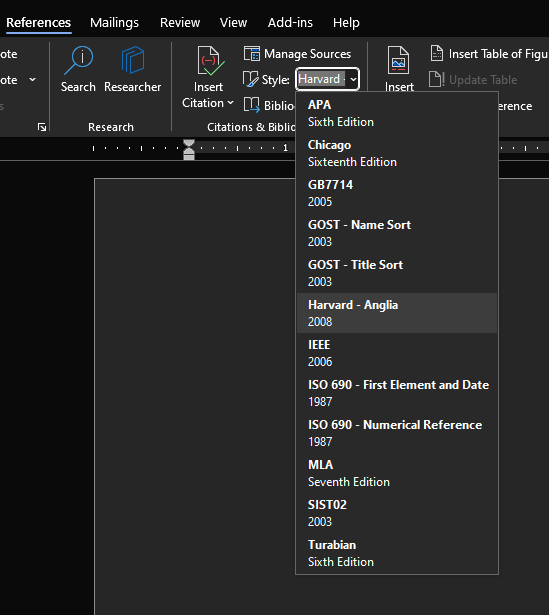Open the Researcher pane icon
Image resolution: width=549 pixels, height=615 pixels.
133,69
